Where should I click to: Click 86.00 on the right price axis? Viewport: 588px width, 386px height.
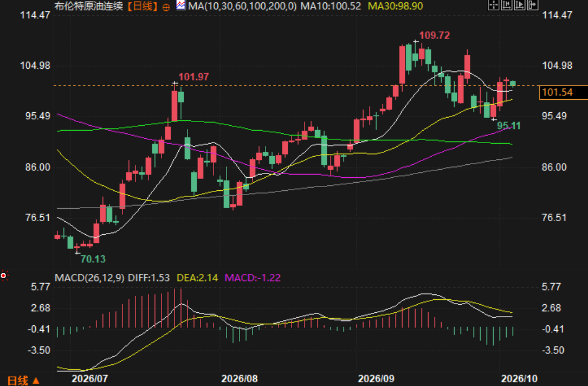pos(554,167)
